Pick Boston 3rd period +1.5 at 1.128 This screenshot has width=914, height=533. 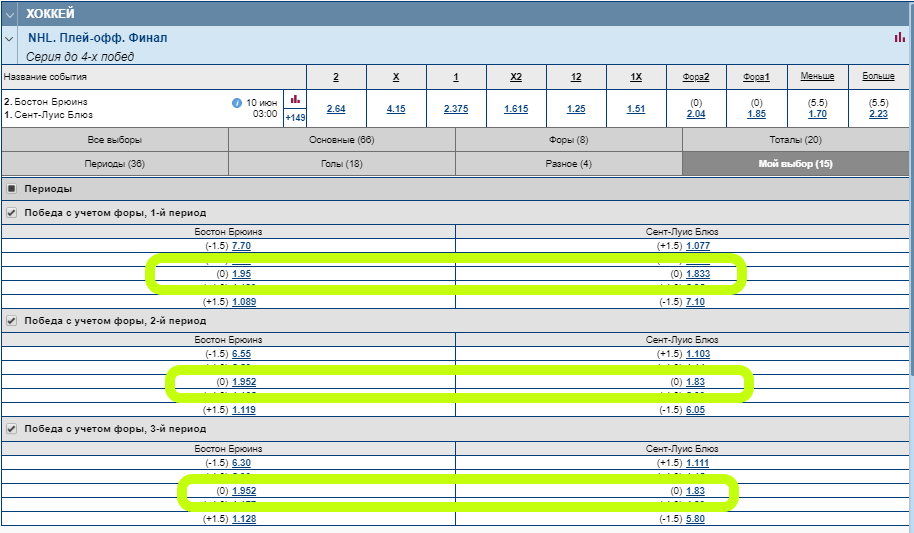click(243, 519)
